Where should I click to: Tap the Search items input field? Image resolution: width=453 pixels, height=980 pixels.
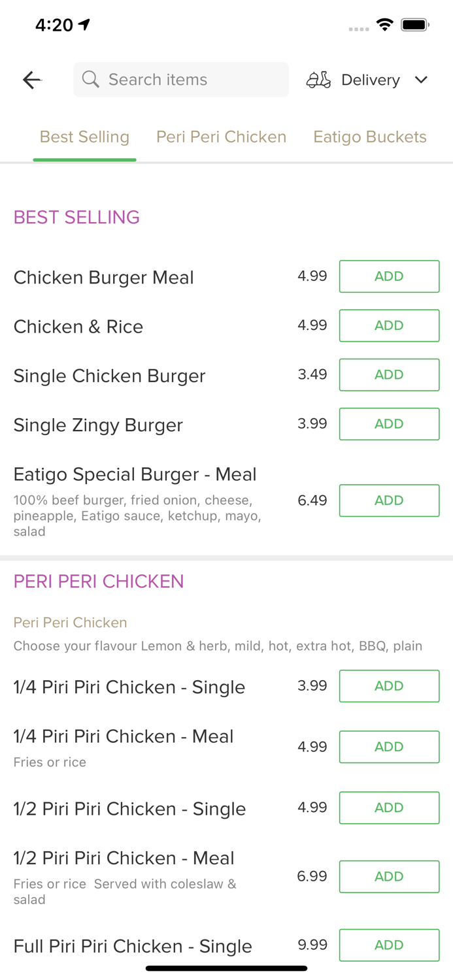pyautogui.click(x=181, y=79)
